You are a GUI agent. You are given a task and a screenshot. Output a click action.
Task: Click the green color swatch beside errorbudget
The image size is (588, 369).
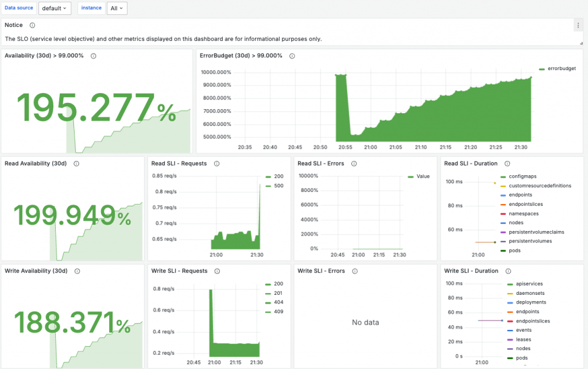(542, 69)
